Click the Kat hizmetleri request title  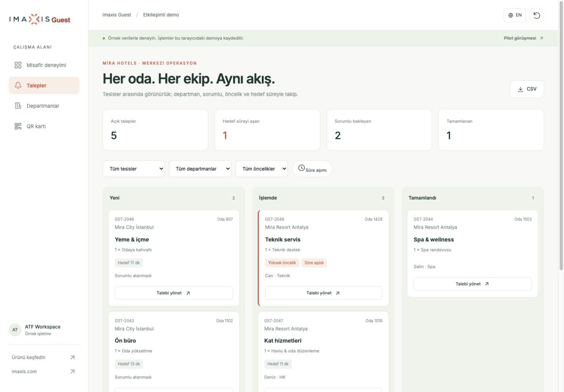tap(283, 341)
